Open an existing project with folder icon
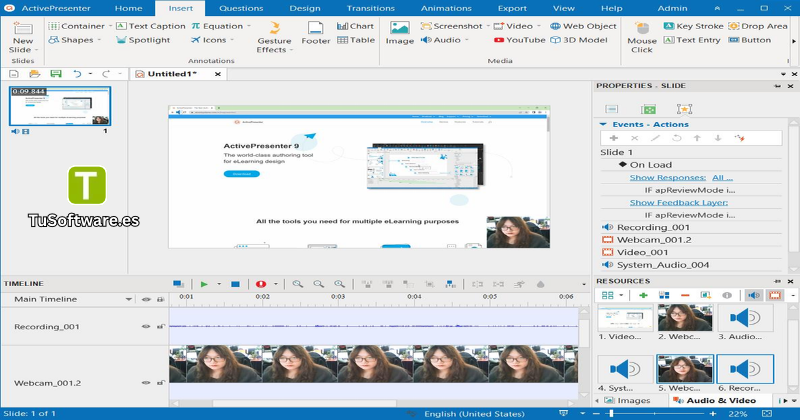 click(34, 74)
